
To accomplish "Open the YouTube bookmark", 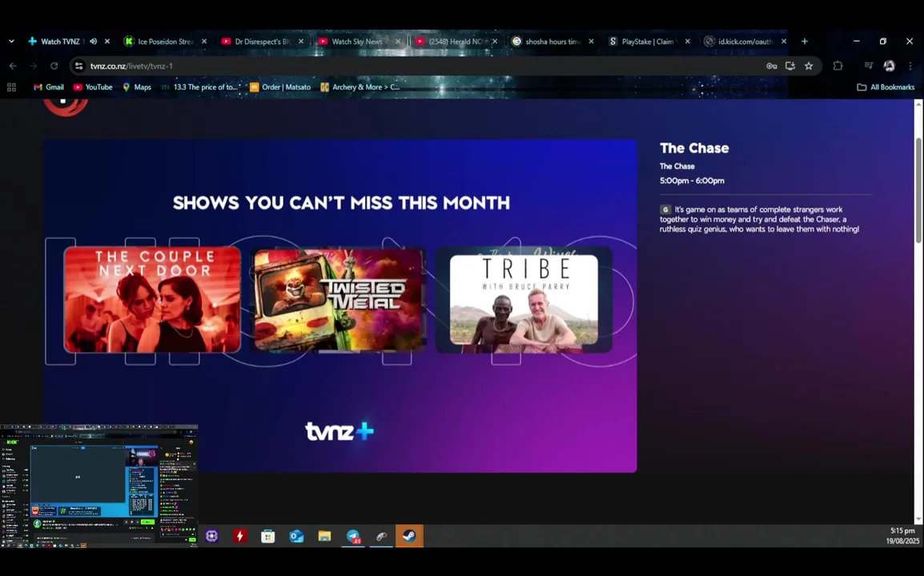I will [x=93, y=87].
